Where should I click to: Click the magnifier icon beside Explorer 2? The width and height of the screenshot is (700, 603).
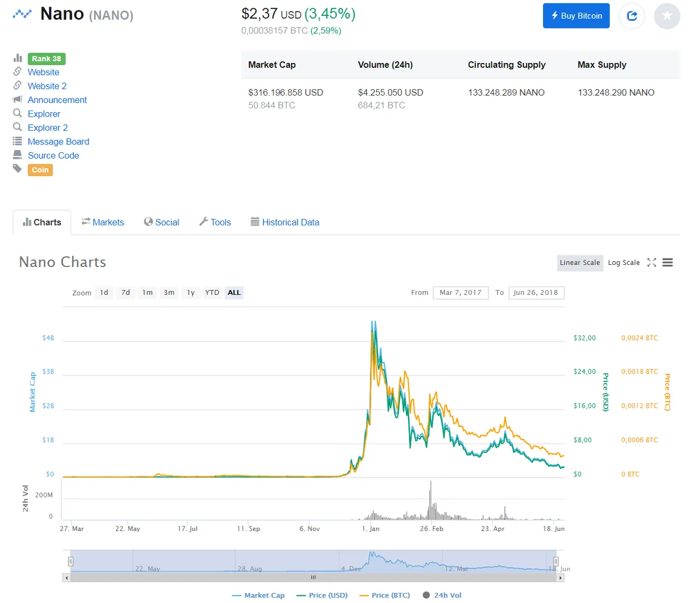(17, 127)
